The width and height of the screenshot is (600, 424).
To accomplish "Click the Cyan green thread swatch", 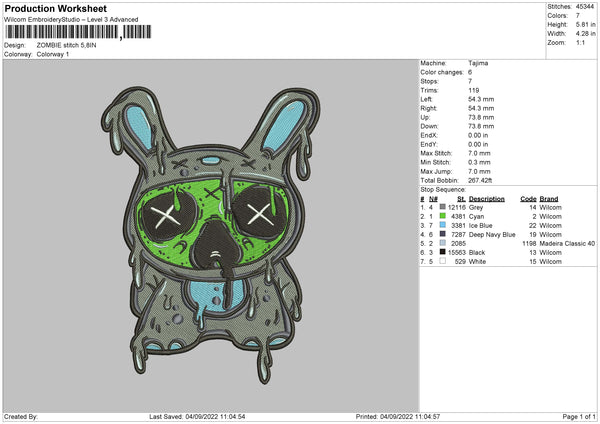I will pos(443,216).
